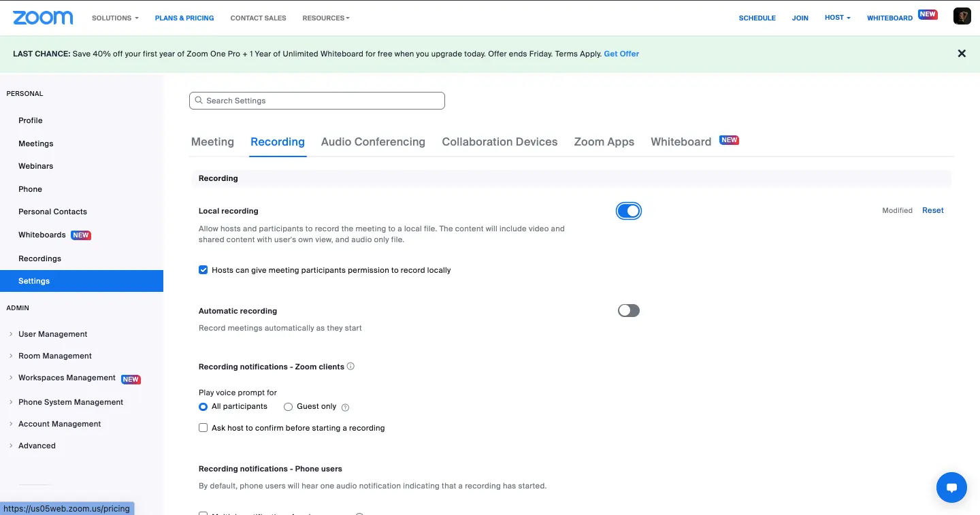
Task: Click the profile avatar picture
Action: coord(962,15)
